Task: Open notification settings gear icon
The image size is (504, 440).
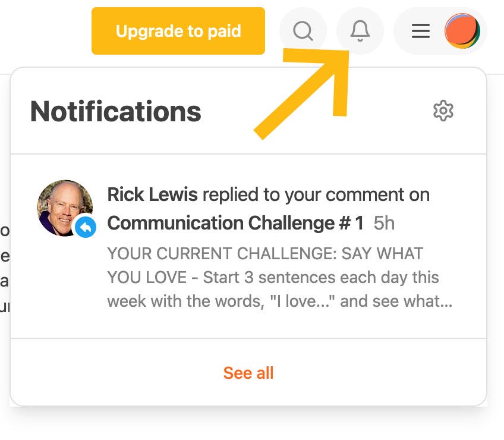Action: pos(443,111)
